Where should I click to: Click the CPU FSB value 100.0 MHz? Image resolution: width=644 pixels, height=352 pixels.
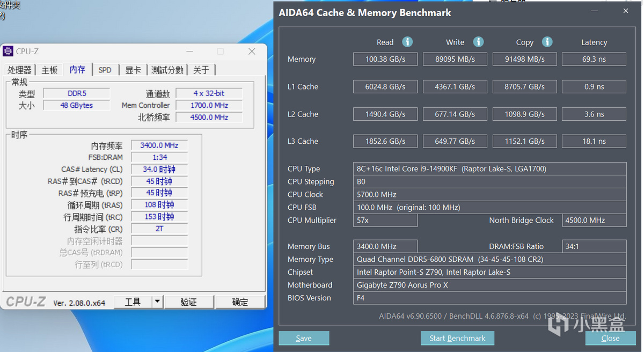[x=489, y=207]
